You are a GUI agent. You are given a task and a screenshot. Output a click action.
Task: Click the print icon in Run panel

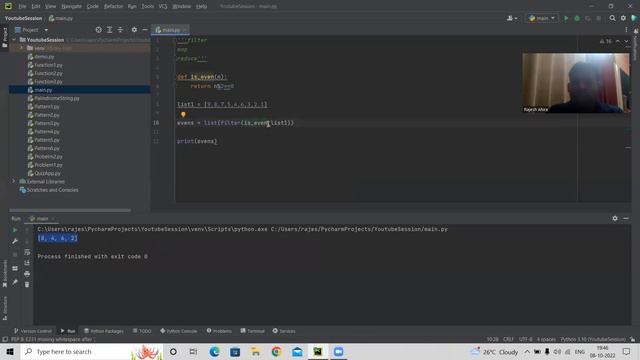click(x=27, y=273)
